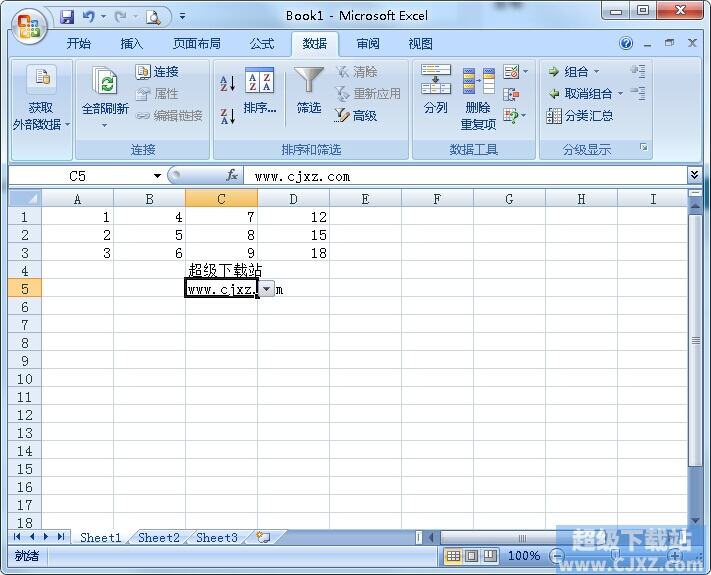Click the Advanced (高级) filter button
This screenshot has height=575, width=711.
pyautogui.click(x=356, y=116)
